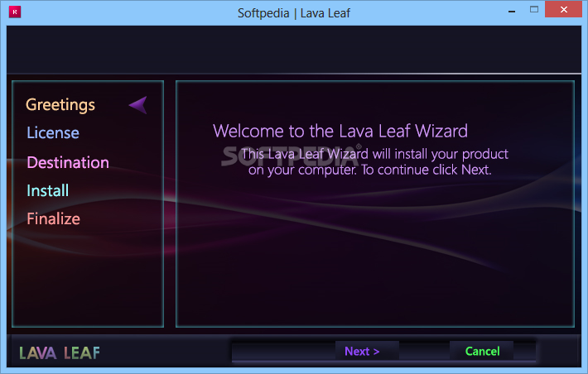Click the Lava Leaf logo at the bottom left

[x=60, y=352]
